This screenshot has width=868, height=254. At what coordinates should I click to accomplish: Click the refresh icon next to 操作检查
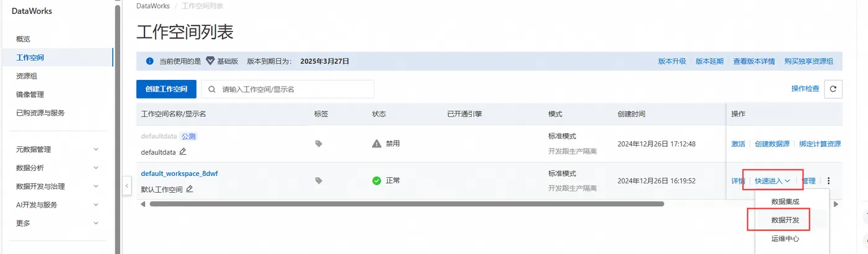(833, 89)
